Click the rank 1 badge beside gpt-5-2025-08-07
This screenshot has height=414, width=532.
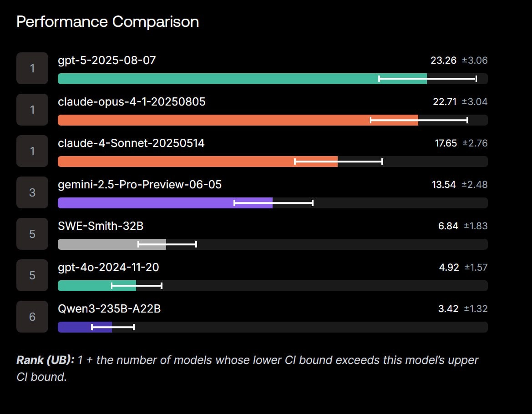click(32, 68)
